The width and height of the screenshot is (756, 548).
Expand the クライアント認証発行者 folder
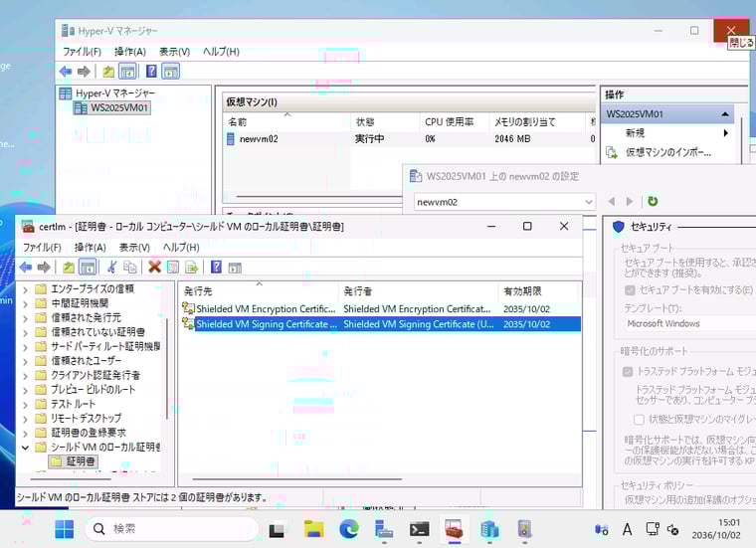click(x=26, y=376)
